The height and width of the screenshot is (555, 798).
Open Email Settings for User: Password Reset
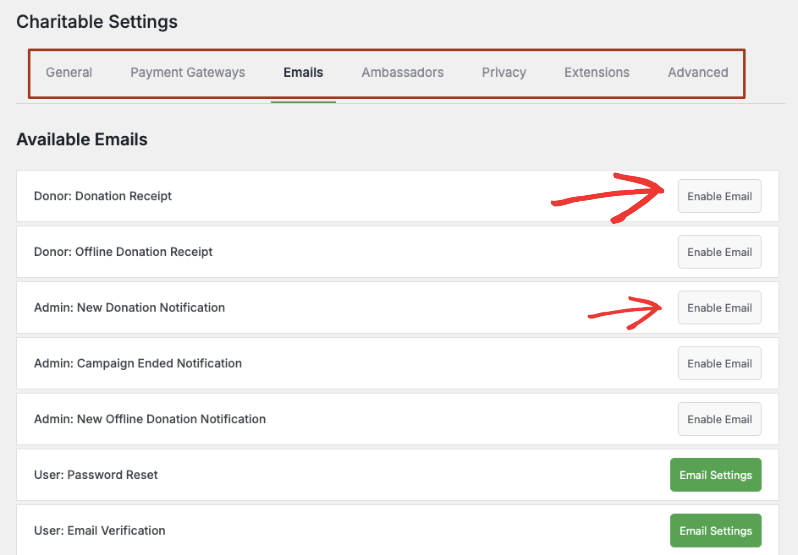click(x=716, y=475)
